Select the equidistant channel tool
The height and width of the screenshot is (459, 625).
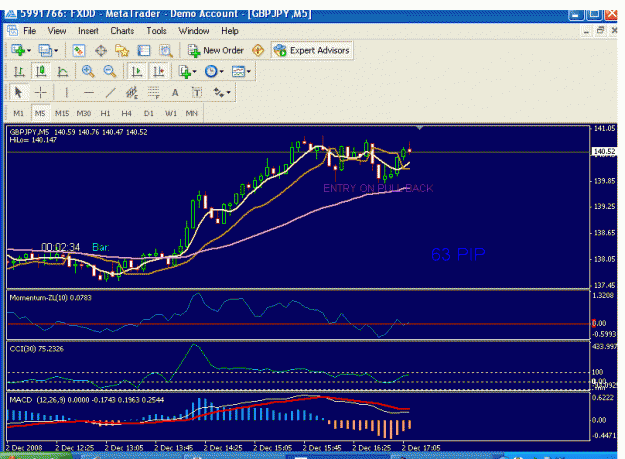(x=132, y=93)
